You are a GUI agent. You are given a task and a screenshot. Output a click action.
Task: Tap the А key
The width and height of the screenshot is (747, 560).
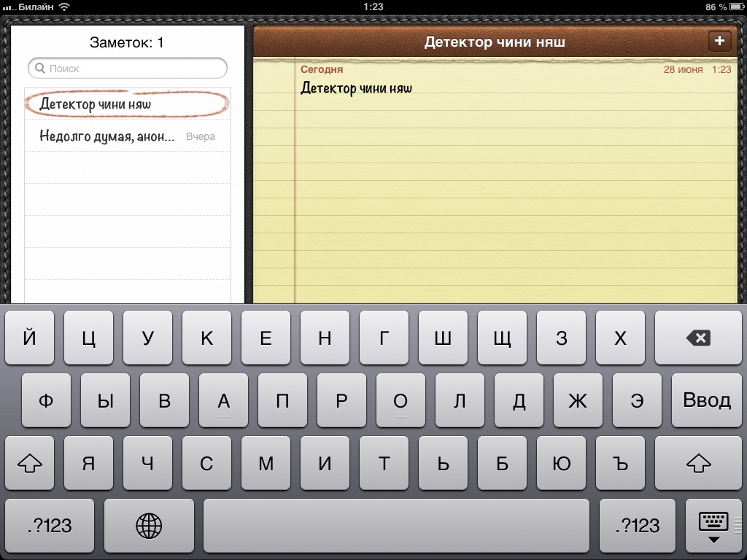point(223,400)
